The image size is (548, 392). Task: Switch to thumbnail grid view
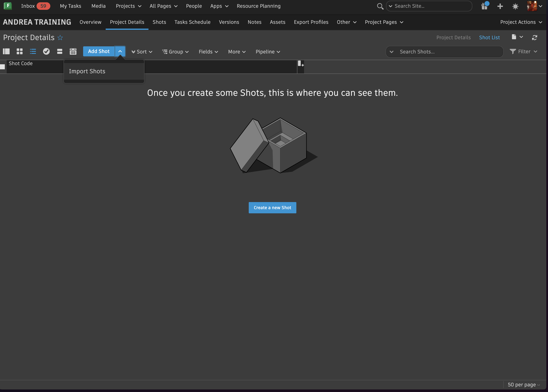20,51
